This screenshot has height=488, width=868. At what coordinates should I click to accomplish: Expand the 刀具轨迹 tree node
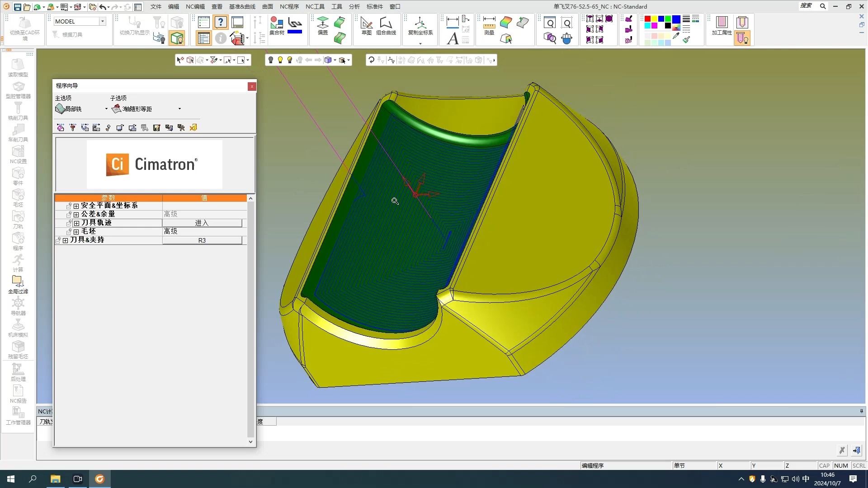click(76, 223)
